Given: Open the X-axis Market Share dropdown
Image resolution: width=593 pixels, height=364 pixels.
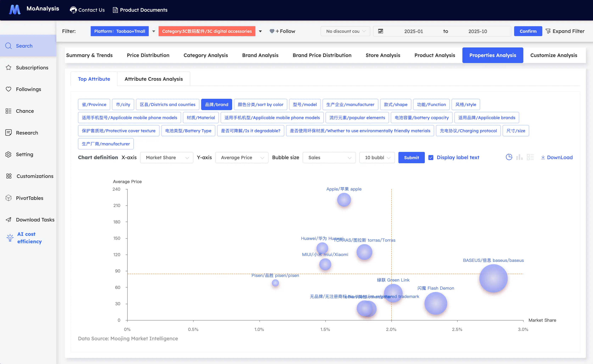Looking at the screenshot, I should click(x=166, y=157).
